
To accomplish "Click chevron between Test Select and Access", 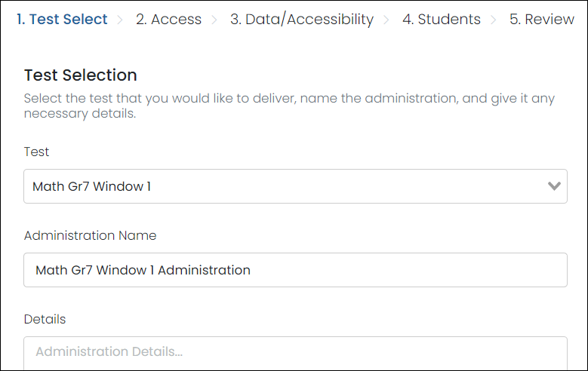I will pos(121,20).
